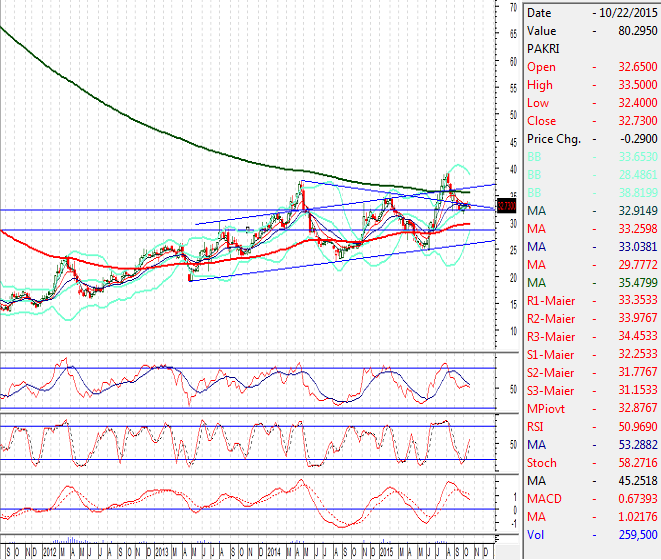Select the moving average value 35.4799
The image size is (661, 560).
[x=638, y=283]
